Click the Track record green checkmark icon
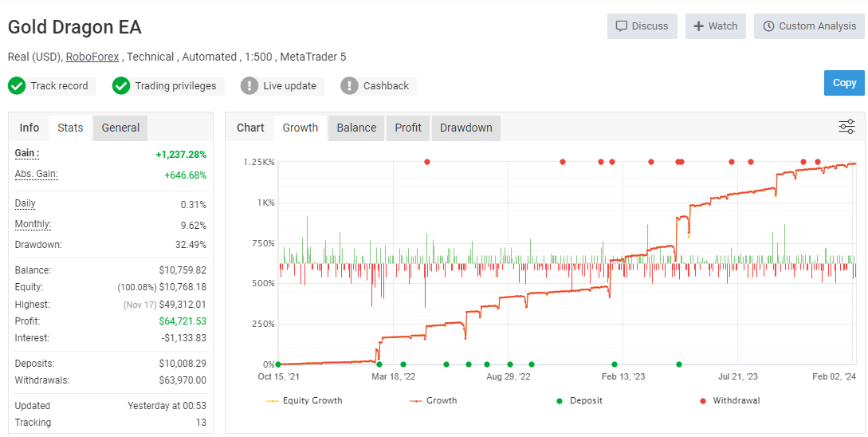Viewport: 868px width, 437px height. tap(17, 86)
